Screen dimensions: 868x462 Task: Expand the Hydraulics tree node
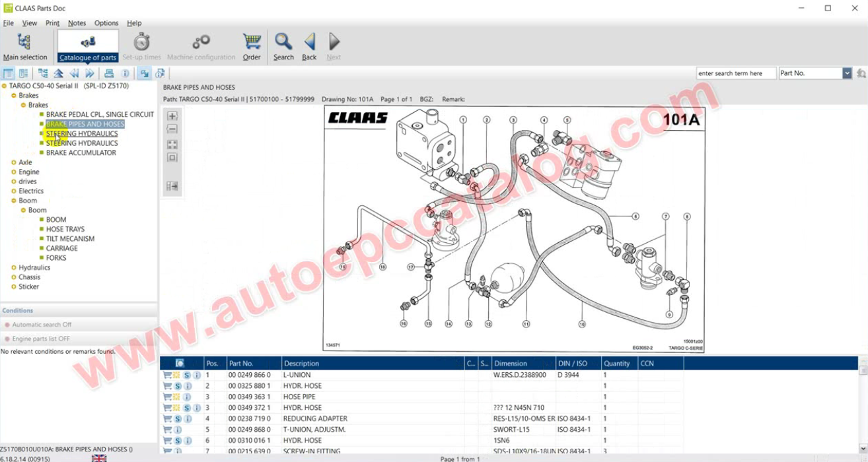tap(13, 268)
